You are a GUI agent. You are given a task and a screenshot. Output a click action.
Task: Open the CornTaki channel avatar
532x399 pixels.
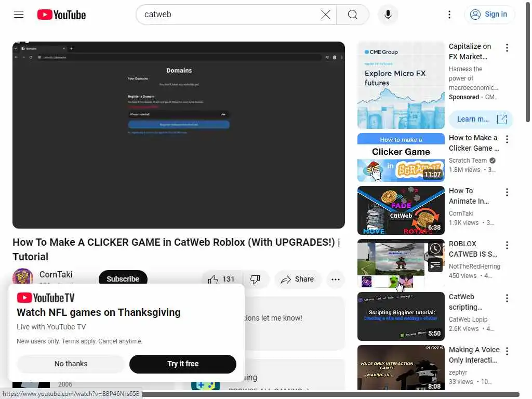point(23,277)
